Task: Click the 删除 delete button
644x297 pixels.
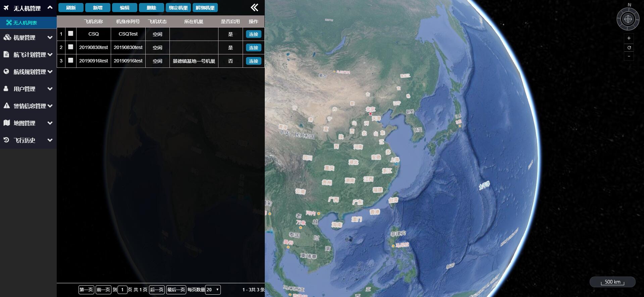Action: (151, 7)
